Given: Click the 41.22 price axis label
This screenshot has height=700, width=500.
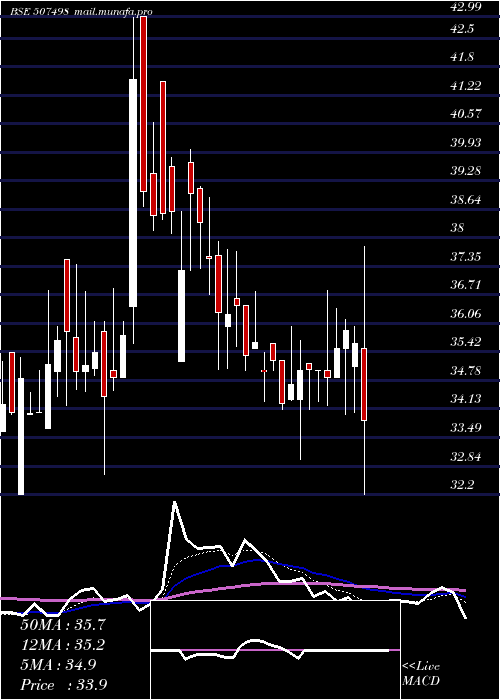Looking at the screenshot, I should pos(467,86).
